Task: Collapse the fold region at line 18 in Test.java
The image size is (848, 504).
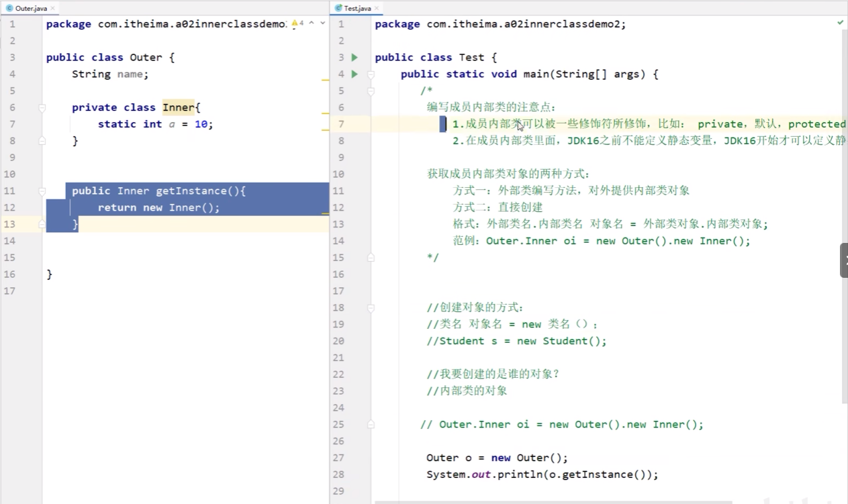Action: 370,307
